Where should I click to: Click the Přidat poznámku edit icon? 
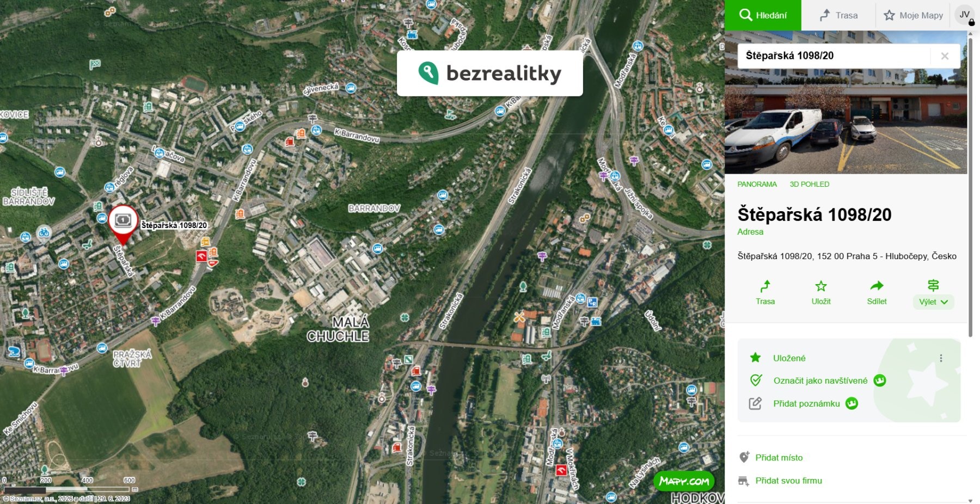click(x=755, y=403)
